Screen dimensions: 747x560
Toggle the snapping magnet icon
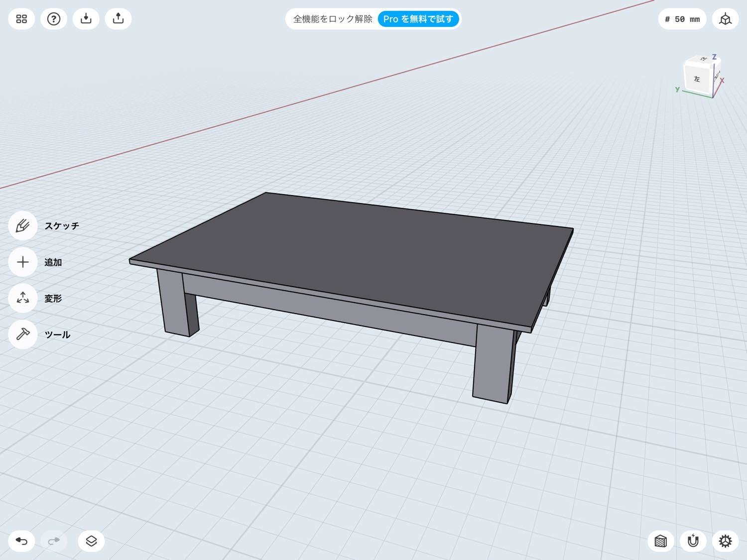pos(693,541)
